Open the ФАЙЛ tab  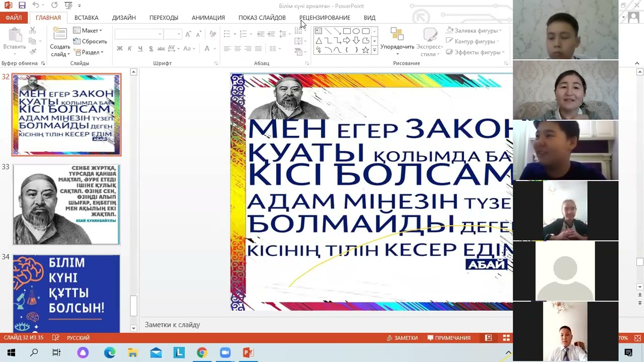[x=14, y=18]
